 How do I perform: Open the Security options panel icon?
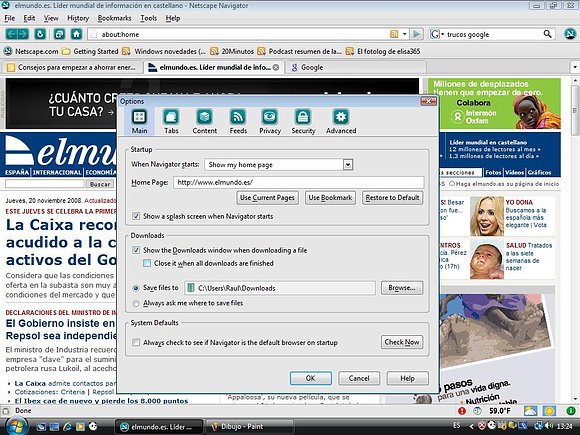303,121
